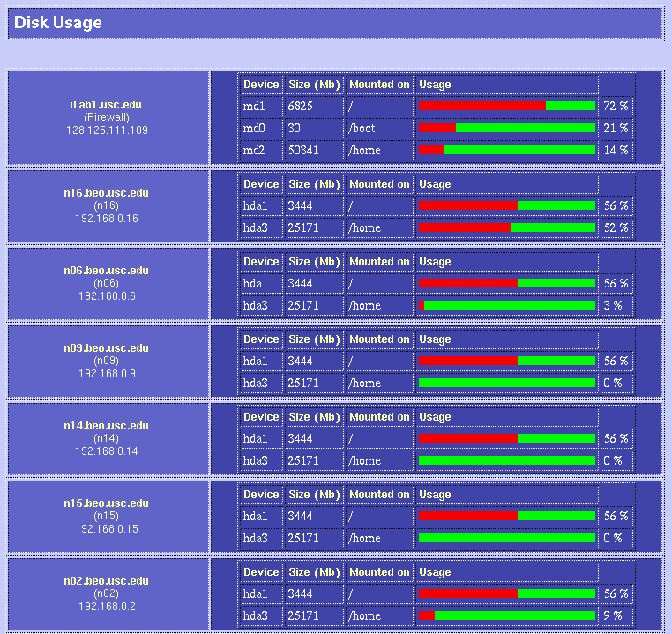The width and height of the screenshot is (672, 634).
Task: Select the n16.beo.usc.edu host name
Action: pyautogui.click(x=106, y=193)
